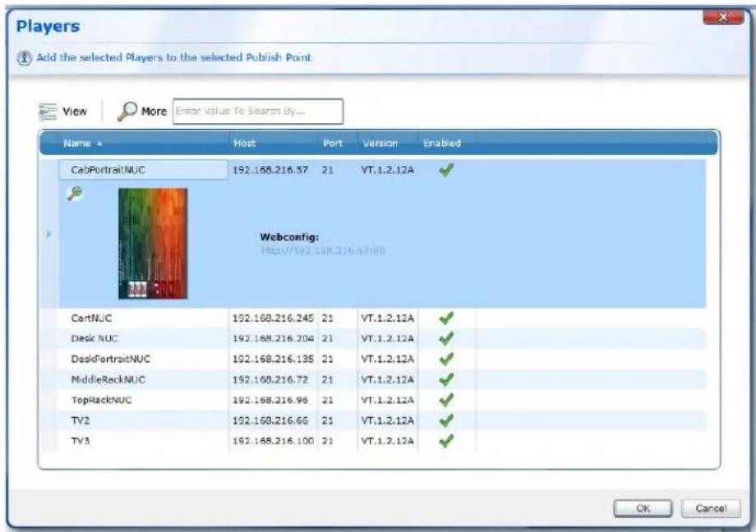Toggle Enabled checkmark for CartNUC

pos(446,318)
